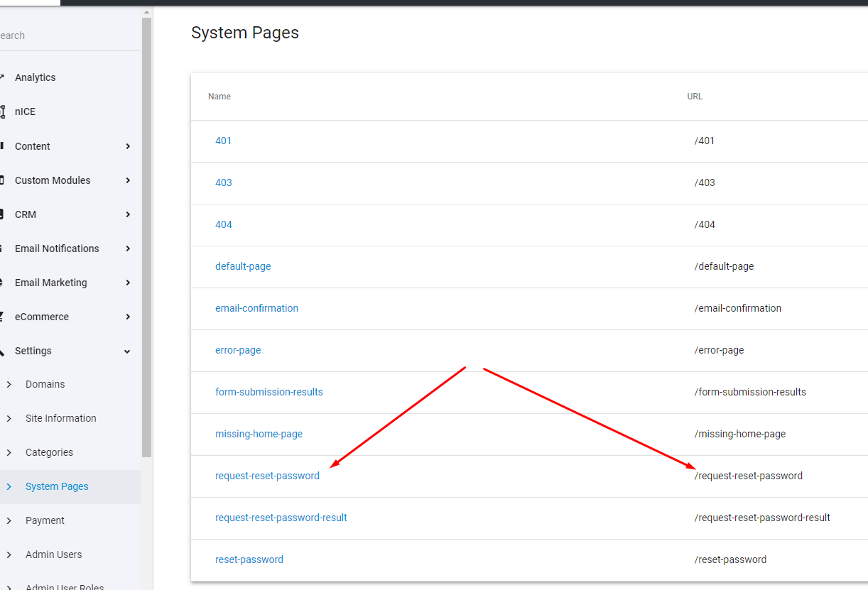Go to Domains under Settings
This screenshot has width=868, height=590.
point(45,384)
